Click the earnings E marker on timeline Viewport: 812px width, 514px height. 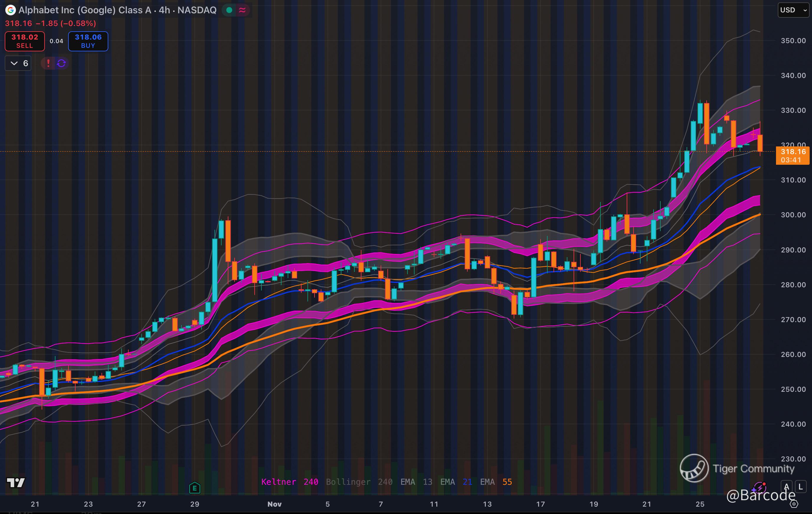pyautogui.click(x=194, y=488)
